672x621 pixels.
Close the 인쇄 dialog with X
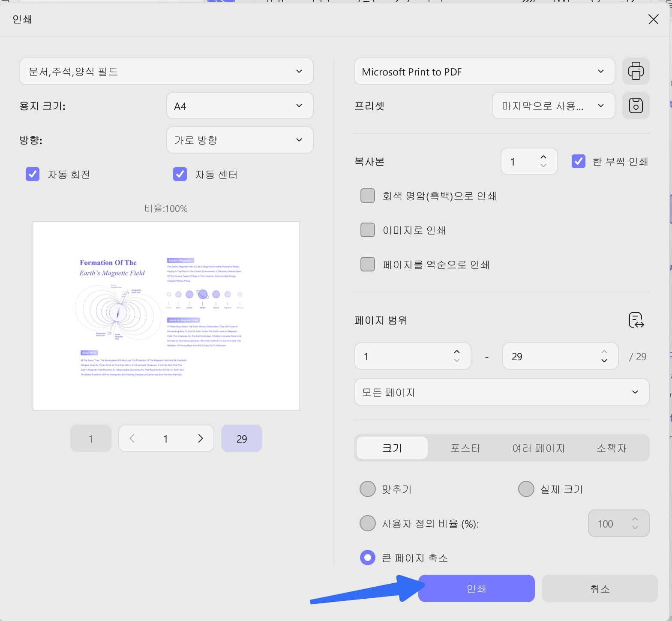click(653, 19)
